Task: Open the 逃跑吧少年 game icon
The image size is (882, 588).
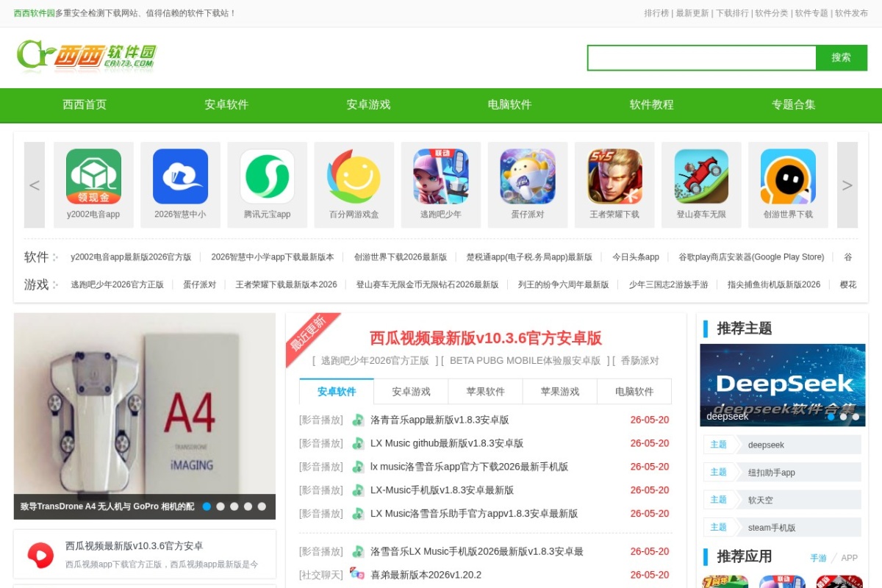Action: [x=441, y=176]
